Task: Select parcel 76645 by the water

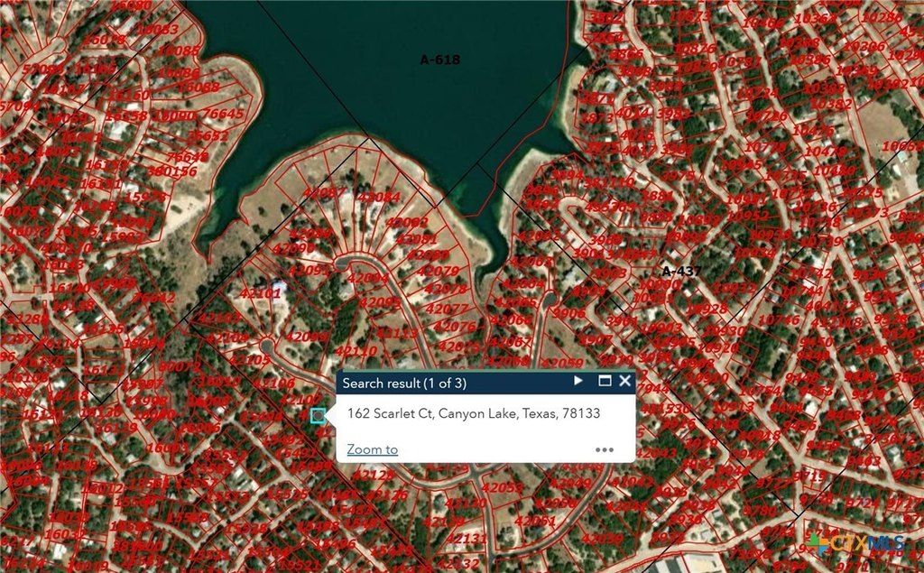Action: tap(223, 114)
